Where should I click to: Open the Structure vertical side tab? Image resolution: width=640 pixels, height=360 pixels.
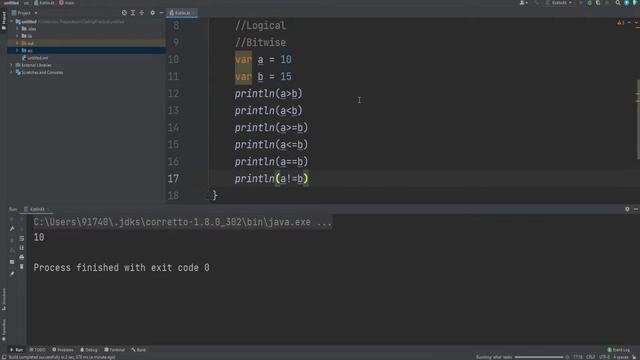tap(4, 299)
